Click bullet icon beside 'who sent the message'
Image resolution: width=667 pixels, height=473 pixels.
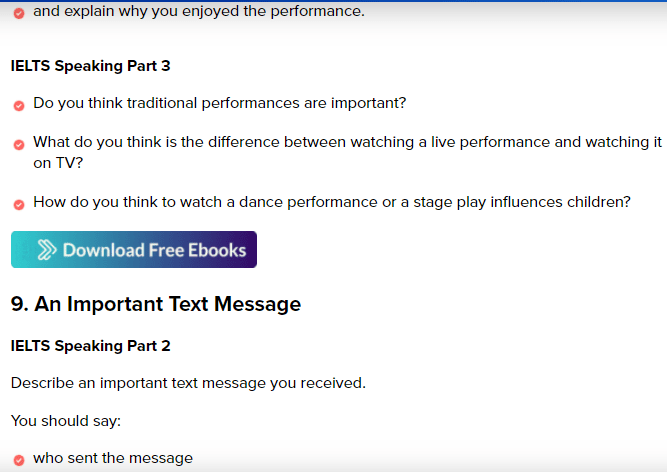pyautogui.click(x=19, y=460)
